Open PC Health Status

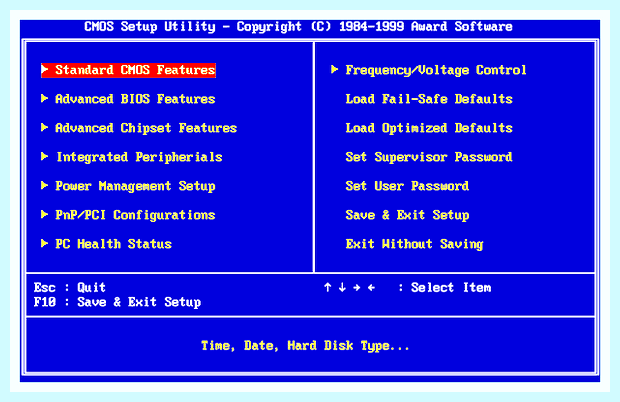click(x=113, y=244)
